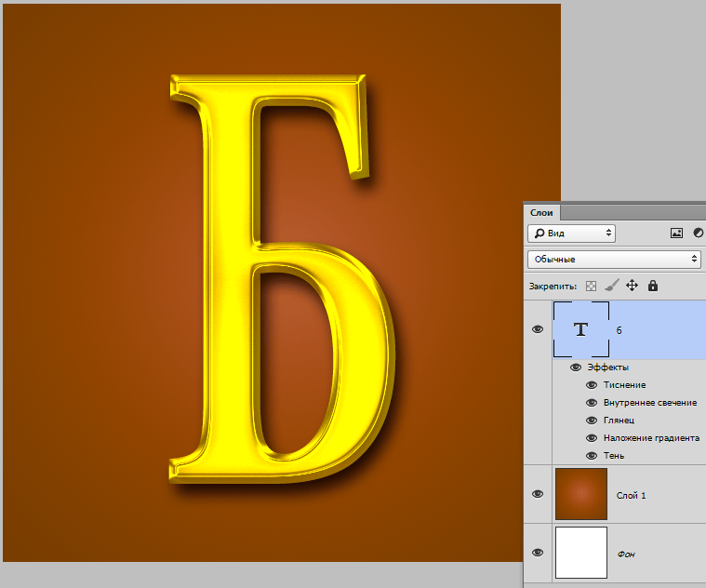Screen dimensions: 706x588
Task: Select the Наложение градиента entry
Action: pos(651,437)
